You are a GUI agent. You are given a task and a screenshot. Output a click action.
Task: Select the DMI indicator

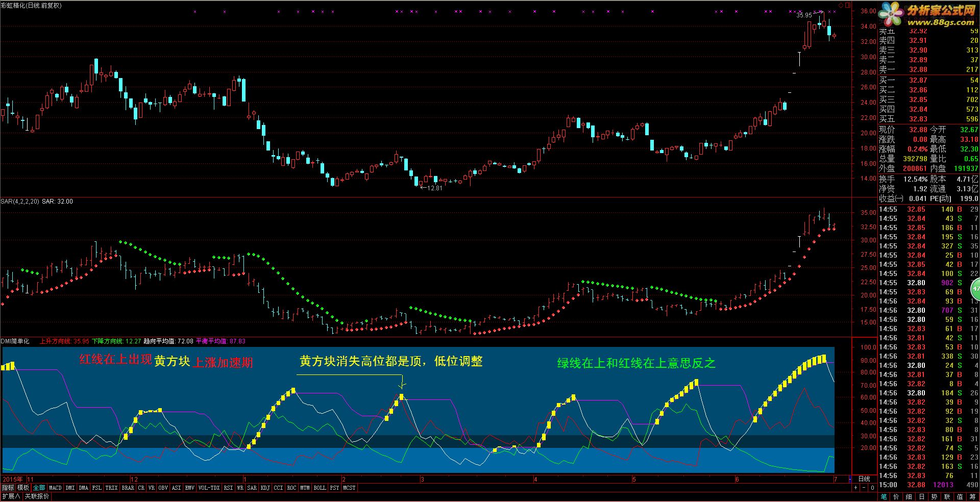70,488
